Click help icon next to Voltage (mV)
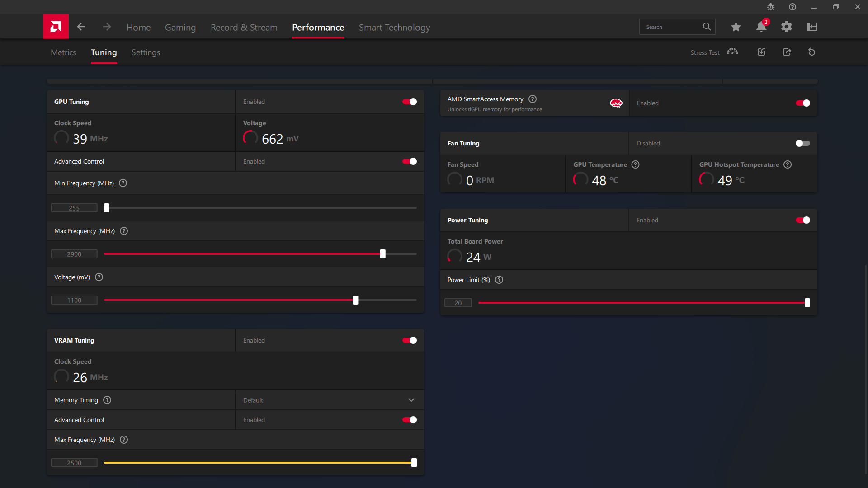This screenshot has height=488, width=868. (x=99, y=277)
